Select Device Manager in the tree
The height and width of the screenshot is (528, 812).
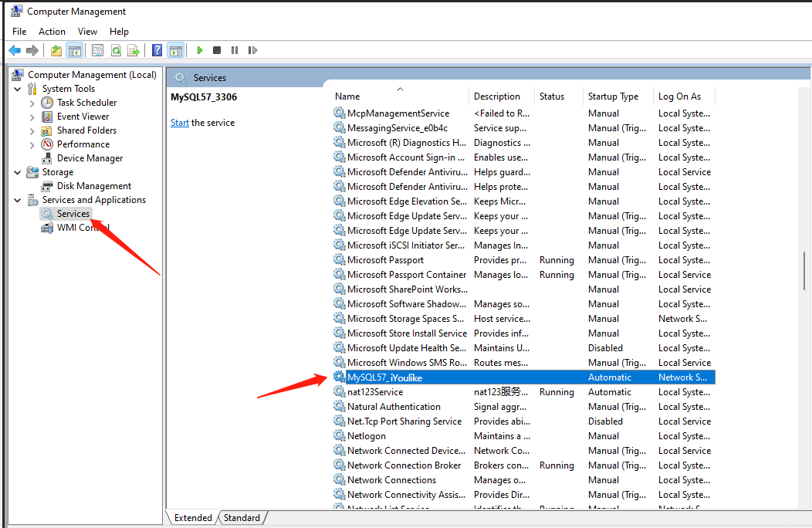tap(90, 158)
